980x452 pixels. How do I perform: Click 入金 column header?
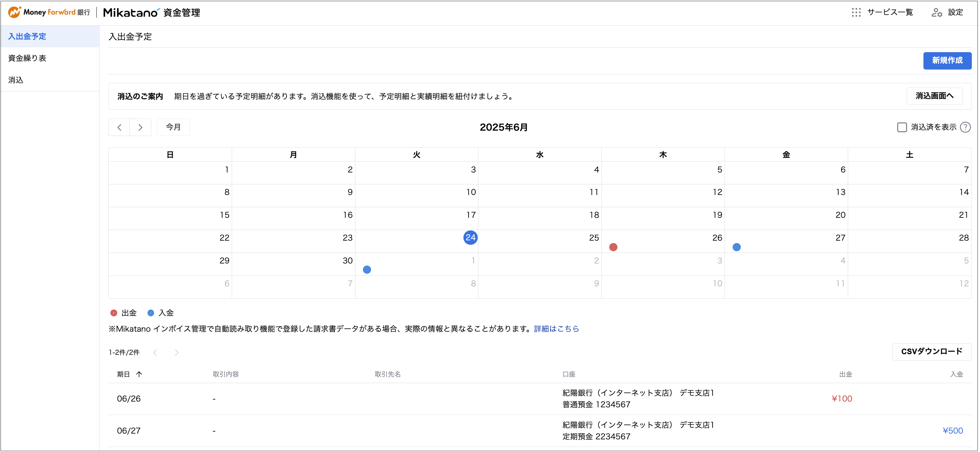pos(956,374)
